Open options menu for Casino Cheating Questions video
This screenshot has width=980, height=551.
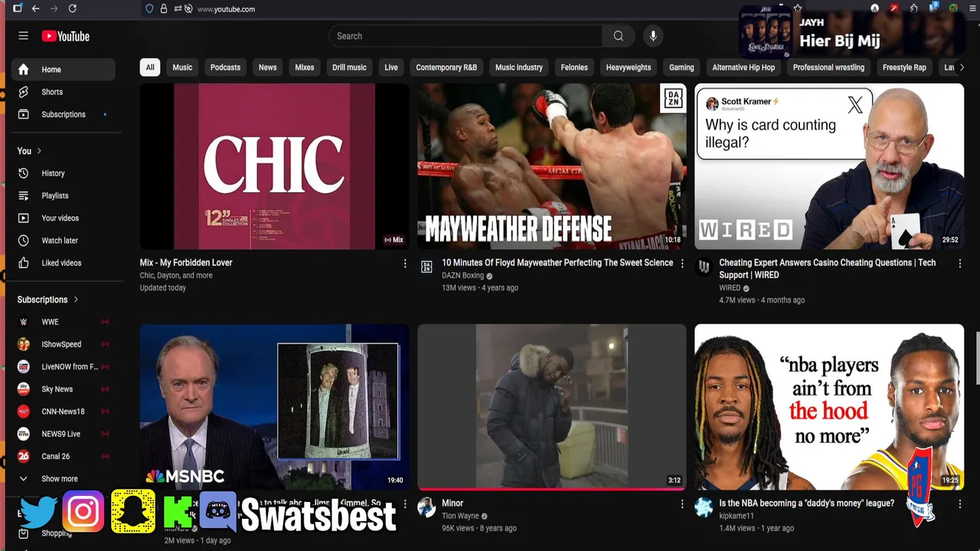pyautogui.click(x=959, y=263)
